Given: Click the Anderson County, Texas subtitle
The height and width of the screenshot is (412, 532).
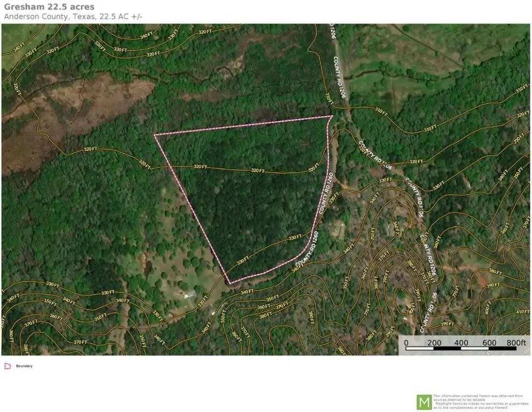Looking at the screenshot, I should [73, 16].
